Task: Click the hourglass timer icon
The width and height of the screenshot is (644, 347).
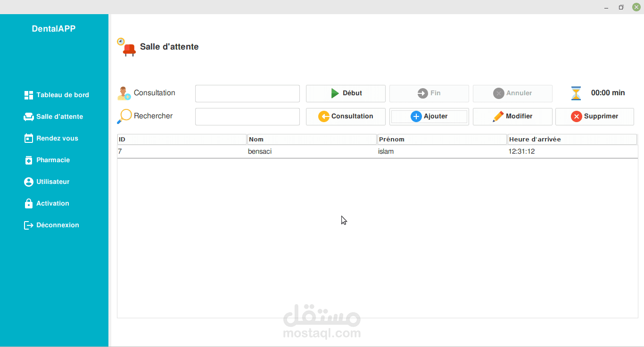Action: pyautogui.click(x=576, y=93)
